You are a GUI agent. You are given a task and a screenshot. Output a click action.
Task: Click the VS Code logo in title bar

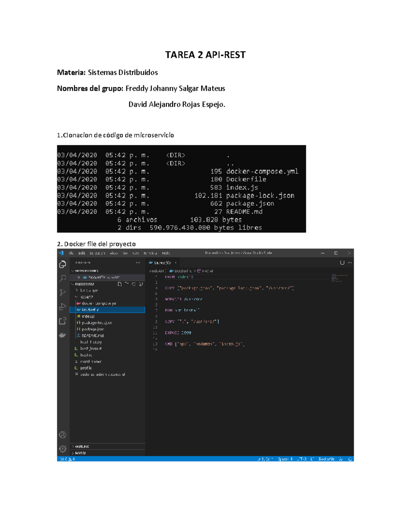(x=61, y=253)
